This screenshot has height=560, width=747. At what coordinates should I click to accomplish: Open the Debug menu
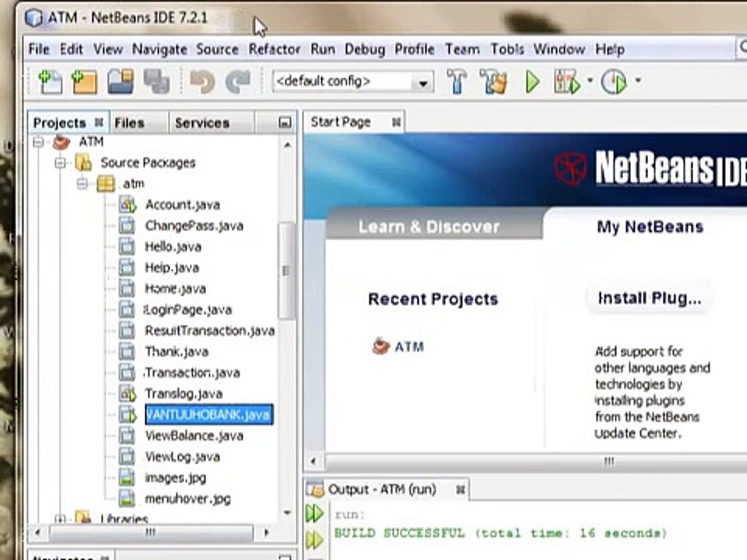coord(365,49)
